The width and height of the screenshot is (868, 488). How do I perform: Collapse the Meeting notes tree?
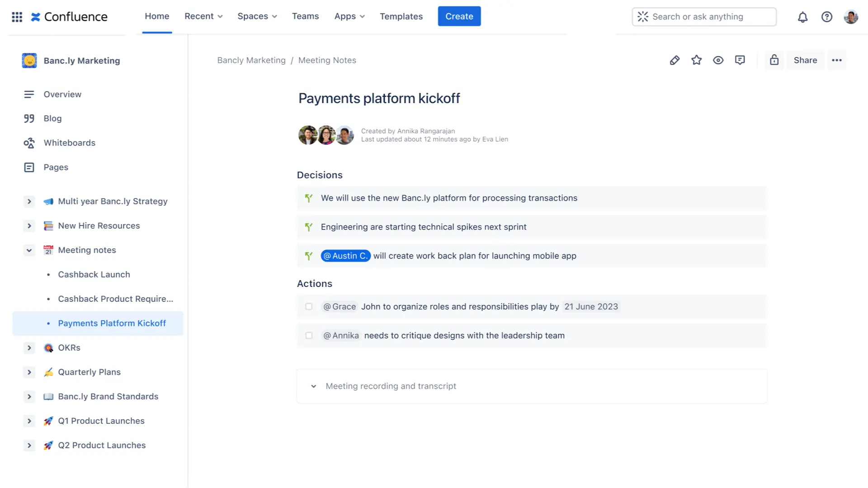pos(29,250)
